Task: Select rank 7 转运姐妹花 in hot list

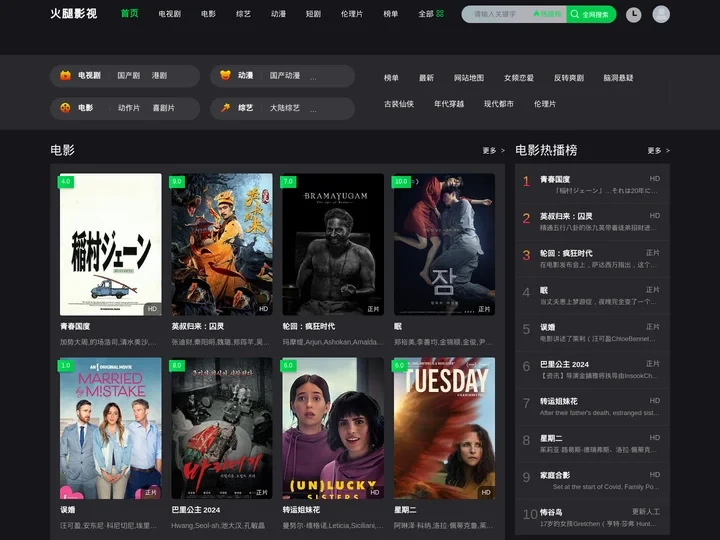Action: click(x=592, y=406)
